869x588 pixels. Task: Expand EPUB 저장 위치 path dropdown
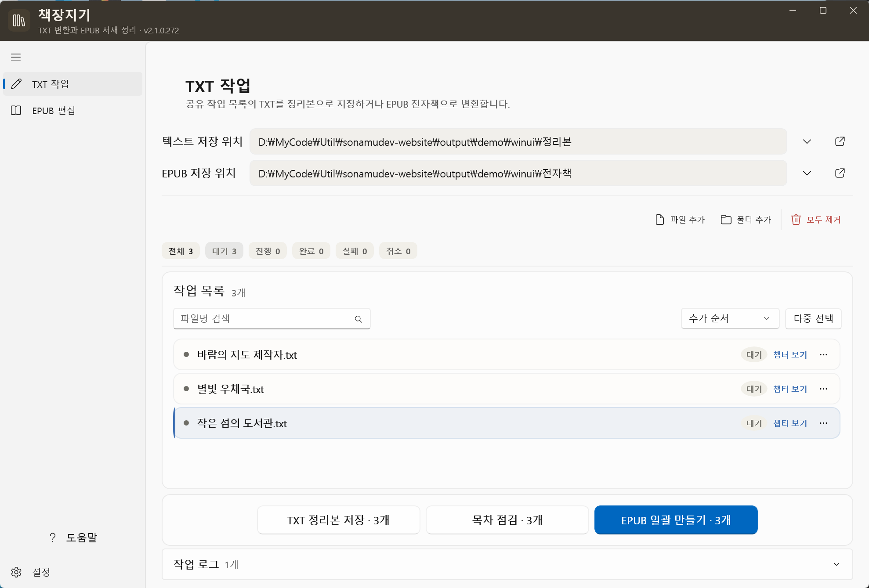[807, 173]
